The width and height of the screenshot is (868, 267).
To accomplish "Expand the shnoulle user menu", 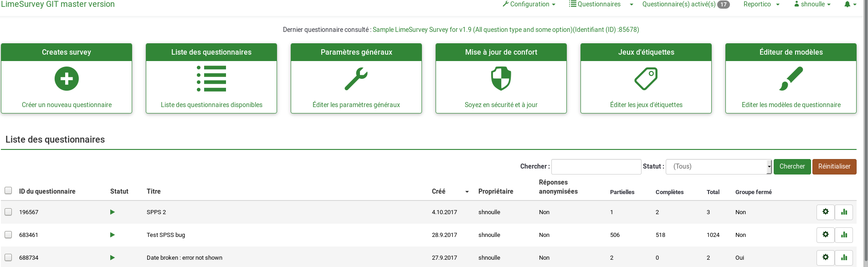I will coord(812,5).
